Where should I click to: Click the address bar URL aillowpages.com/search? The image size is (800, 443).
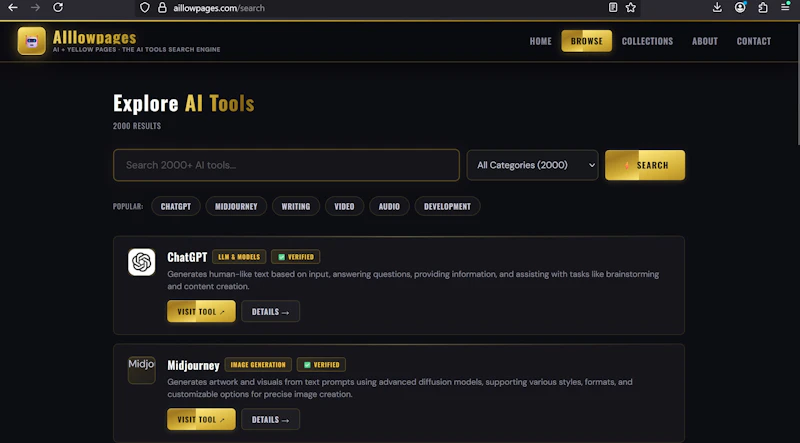point(219,8)
